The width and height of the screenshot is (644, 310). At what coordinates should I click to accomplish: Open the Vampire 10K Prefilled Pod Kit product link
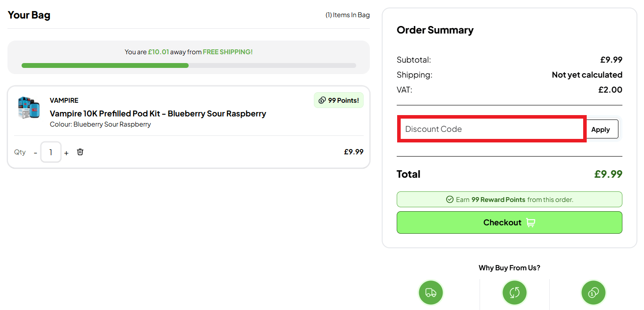(x=157, y=113)
